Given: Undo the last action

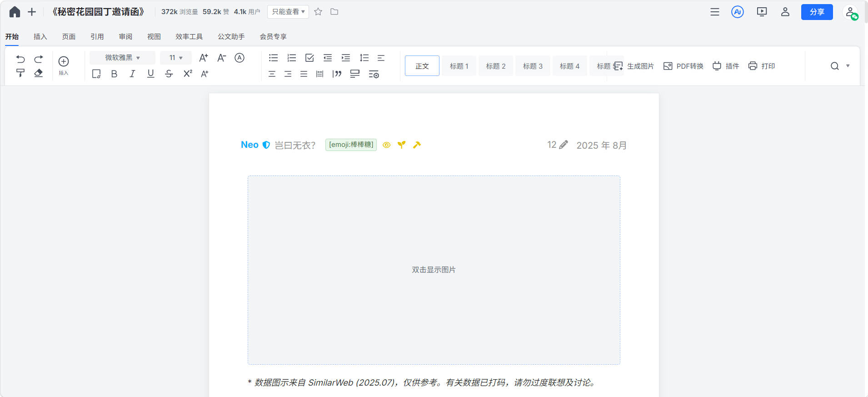Looking at the screenshot, I should (20, 59).
